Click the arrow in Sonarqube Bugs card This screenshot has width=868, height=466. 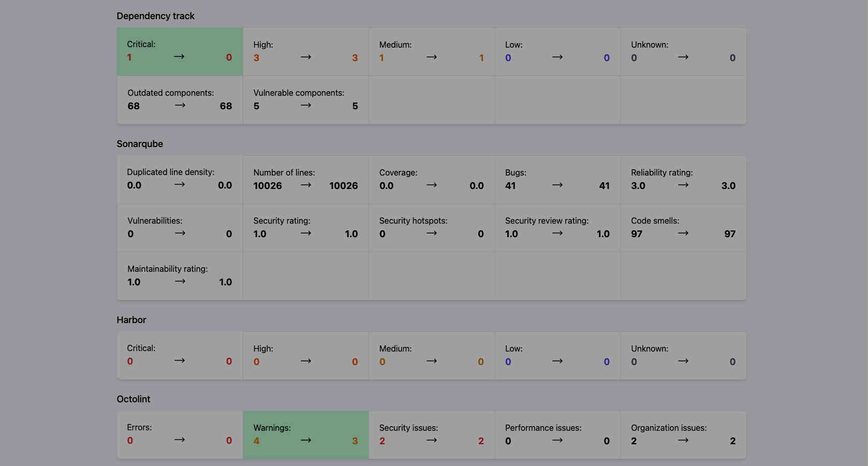[557, 185]
